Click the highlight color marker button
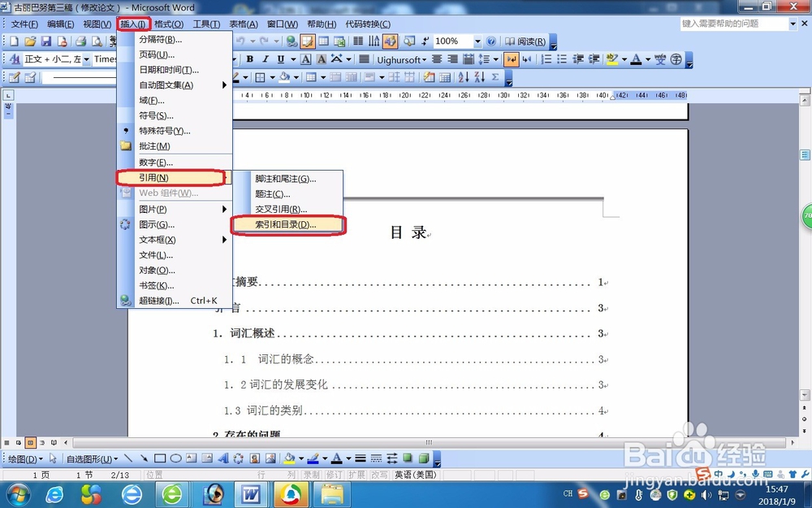812x508 pixels. point(612,59)
